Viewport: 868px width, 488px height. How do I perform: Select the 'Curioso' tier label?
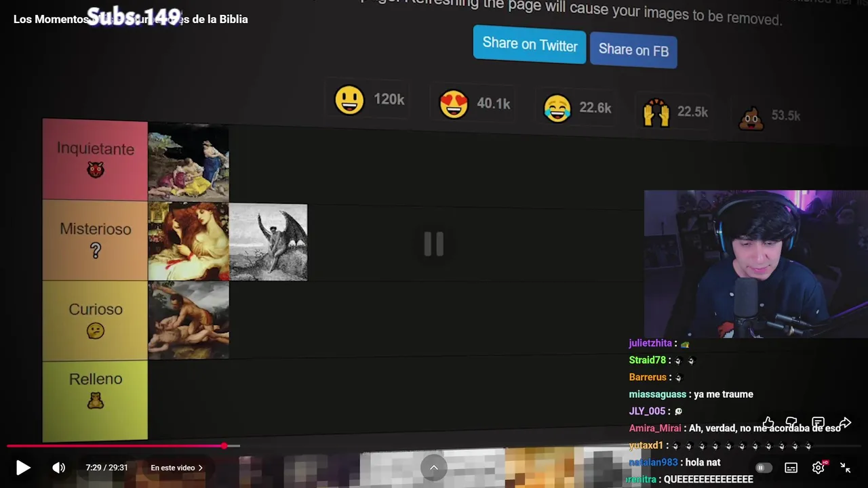point(95,321)
